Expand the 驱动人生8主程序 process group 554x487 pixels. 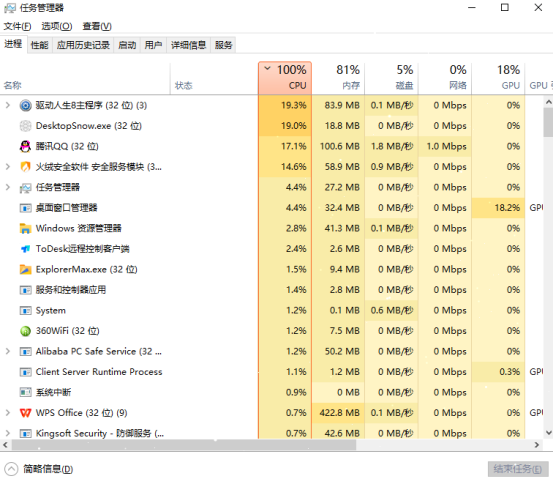[x=7, y=105]
